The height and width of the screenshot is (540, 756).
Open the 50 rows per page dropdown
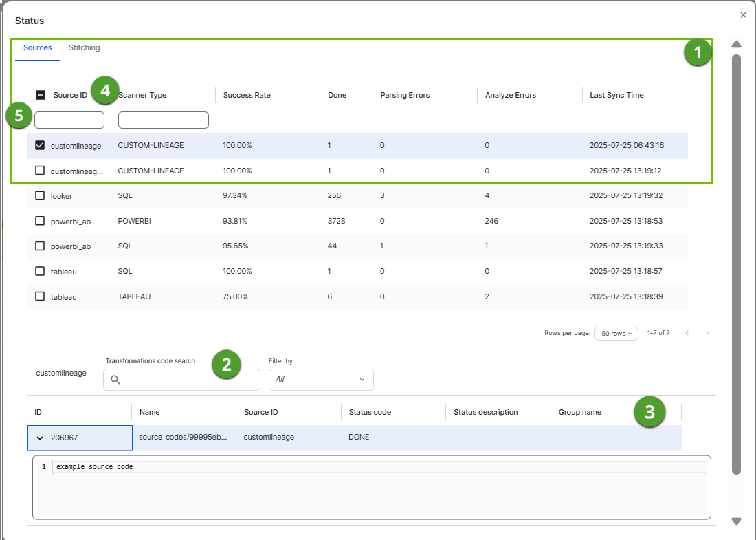click(616, 333)
